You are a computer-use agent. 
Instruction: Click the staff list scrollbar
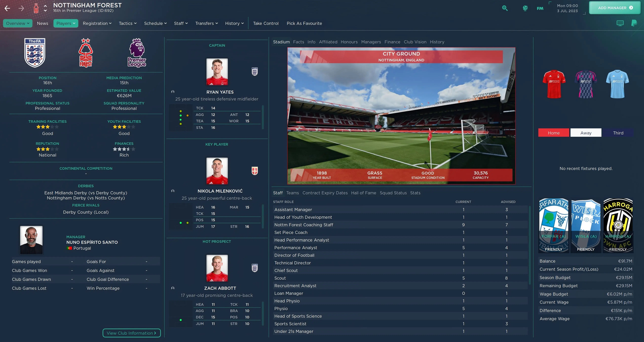(x=530, y=245)
